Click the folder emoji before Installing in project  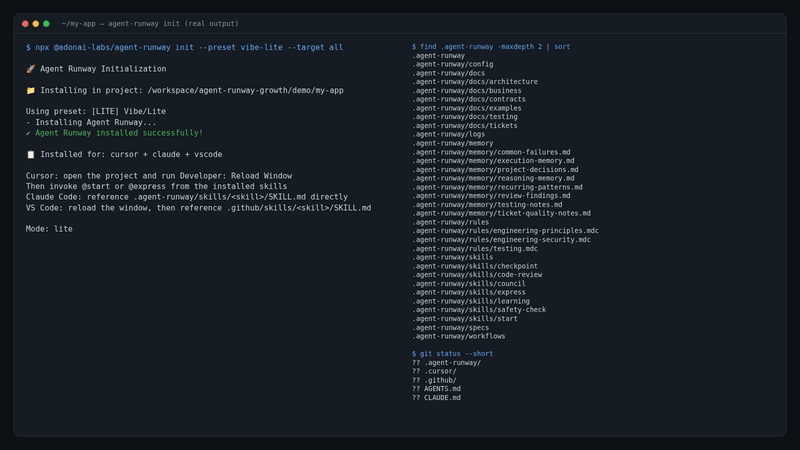click(x=31, y=90)
